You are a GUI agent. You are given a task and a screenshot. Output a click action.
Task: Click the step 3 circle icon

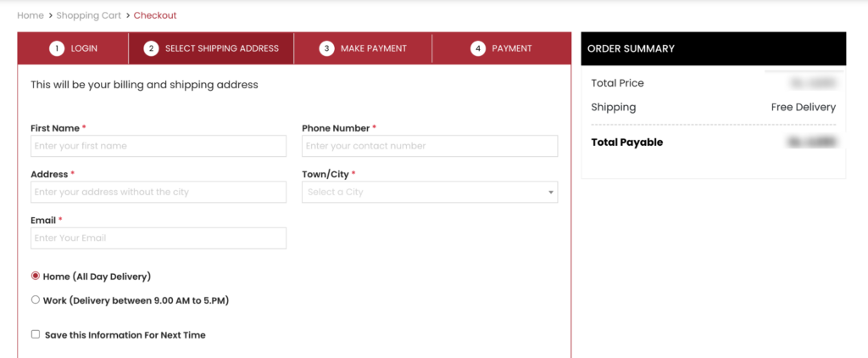(326, 48)
